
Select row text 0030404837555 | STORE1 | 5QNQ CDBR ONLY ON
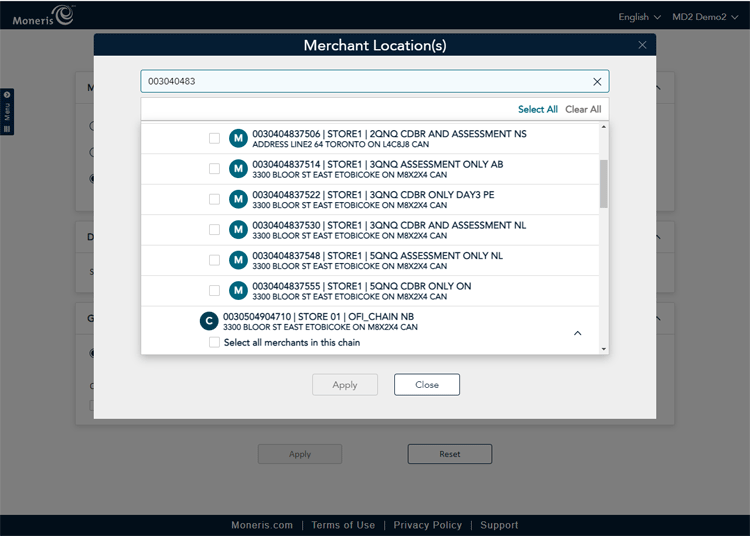point(362,286)
